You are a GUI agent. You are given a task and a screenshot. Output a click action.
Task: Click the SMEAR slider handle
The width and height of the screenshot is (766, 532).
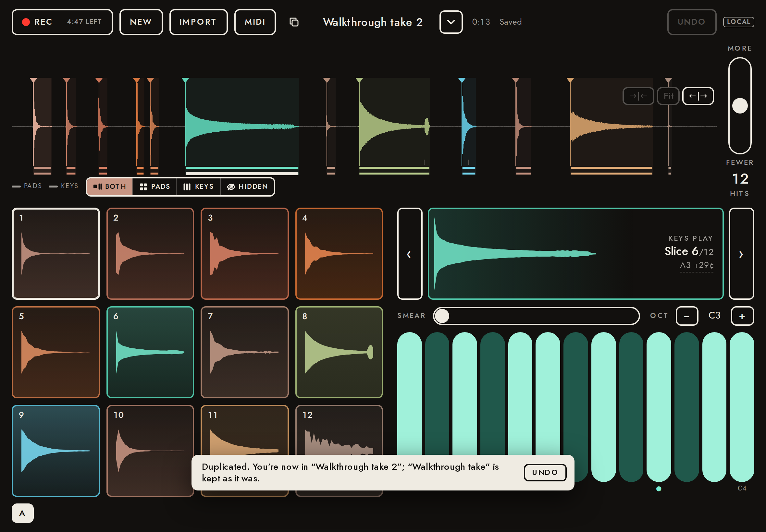442,316
